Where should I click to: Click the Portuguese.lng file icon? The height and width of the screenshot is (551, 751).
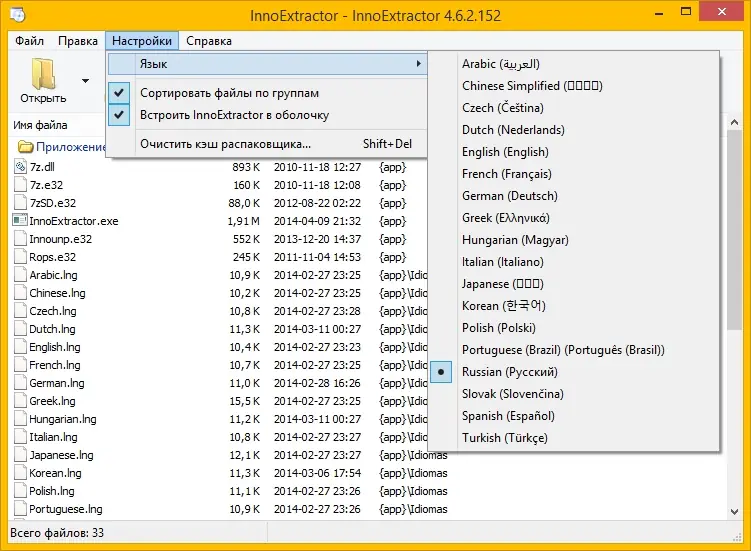coord(20,509)
